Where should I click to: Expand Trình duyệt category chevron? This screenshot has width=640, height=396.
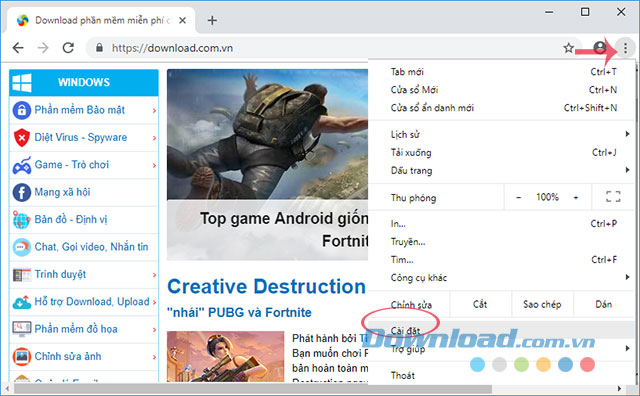154,275
